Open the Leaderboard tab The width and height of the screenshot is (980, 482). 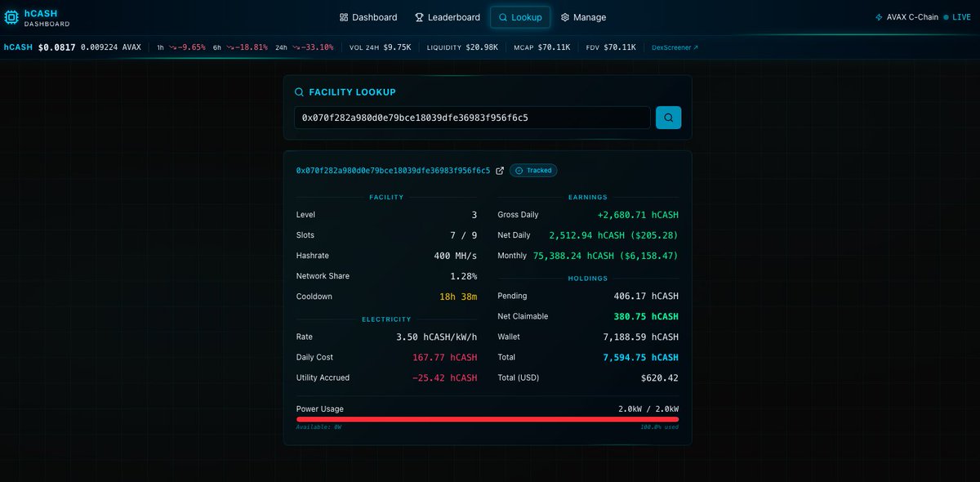tap(448, 17)
